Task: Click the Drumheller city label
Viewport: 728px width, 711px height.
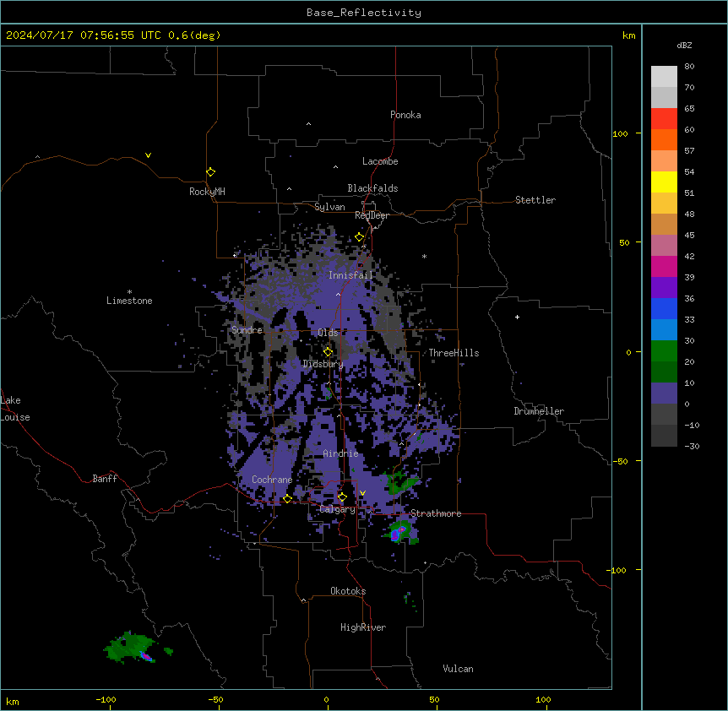Action: 539,411
